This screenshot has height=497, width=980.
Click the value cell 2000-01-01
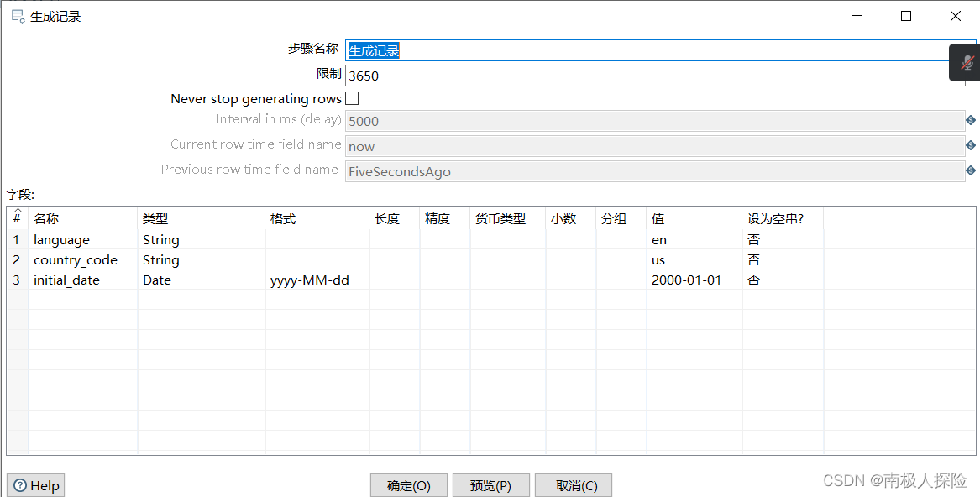[x=694, y=280]
